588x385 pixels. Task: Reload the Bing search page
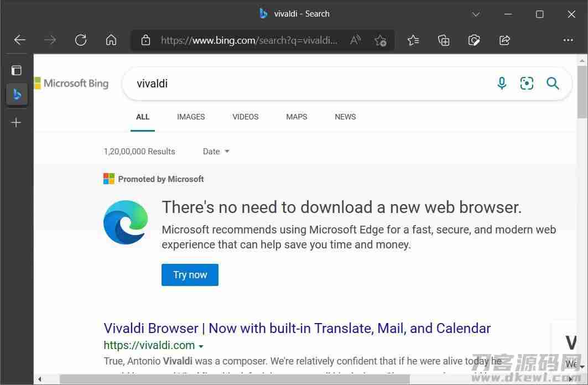81,40
